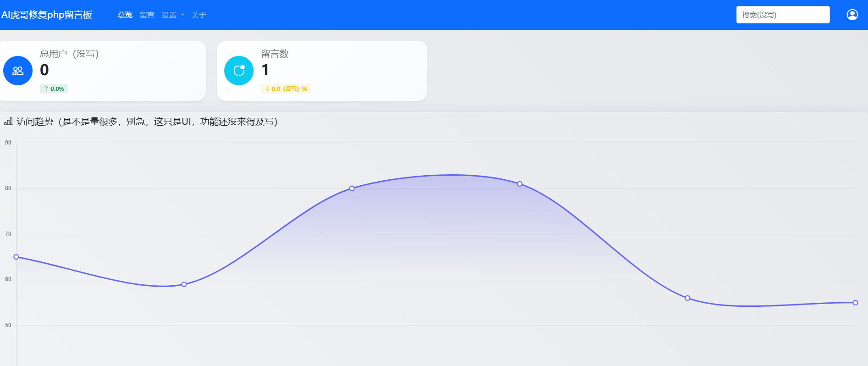Click the cyan message icon in 留言数 card

pyautogui.click(x=239, y=71)
